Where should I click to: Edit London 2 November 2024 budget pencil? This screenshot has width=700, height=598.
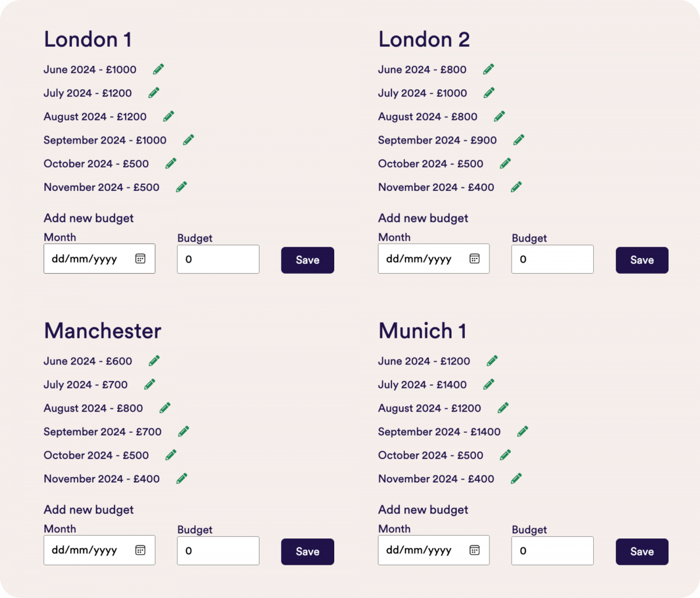pos(516,187)
